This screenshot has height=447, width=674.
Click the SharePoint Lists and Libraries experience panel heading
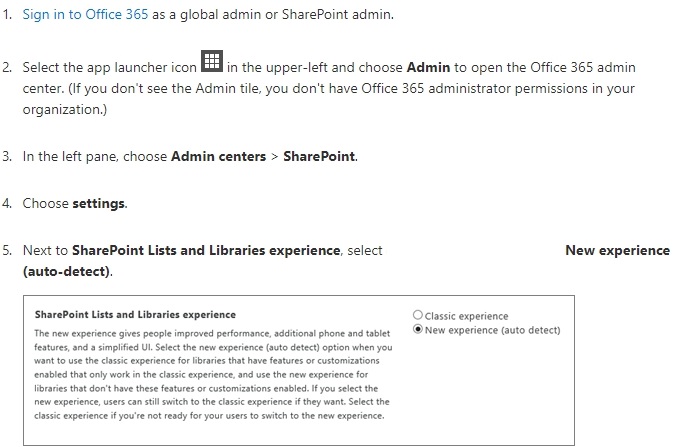[128, 315]
